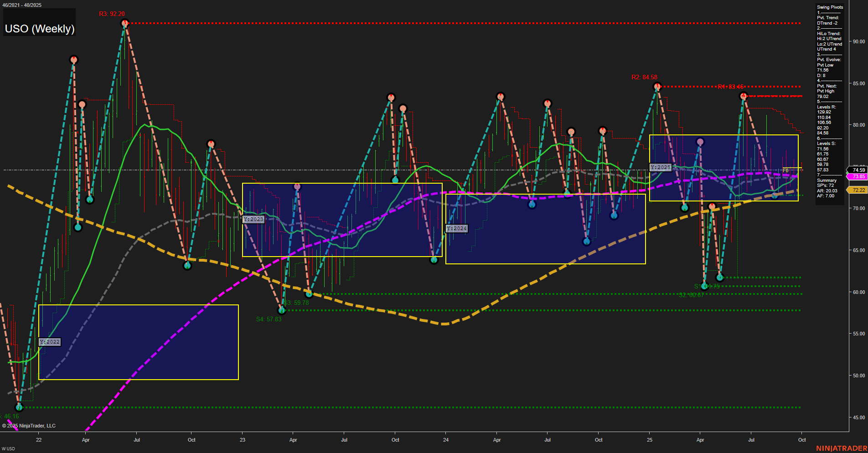868x453 pixels.
Task: Select the Y:2024 range box label
Action: [456, 228]
